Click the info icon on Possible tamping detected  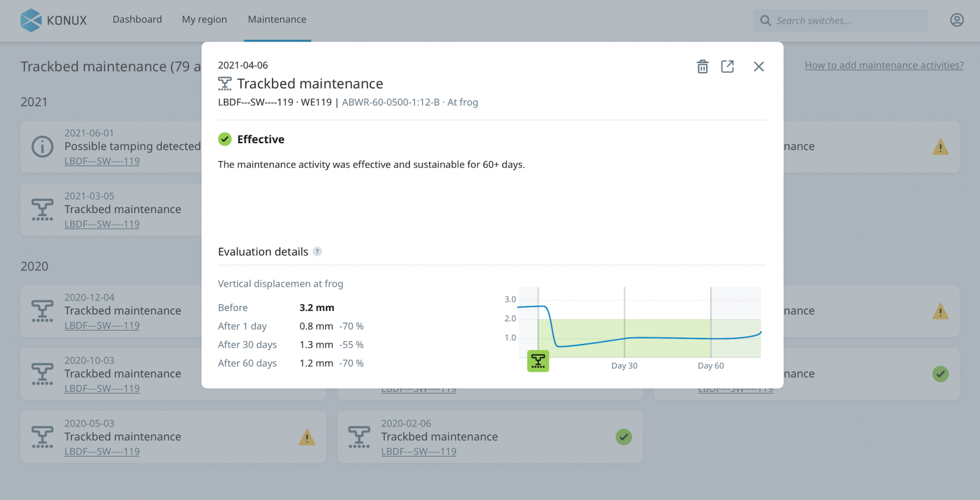pyautogui.click(x=42, y=147)
